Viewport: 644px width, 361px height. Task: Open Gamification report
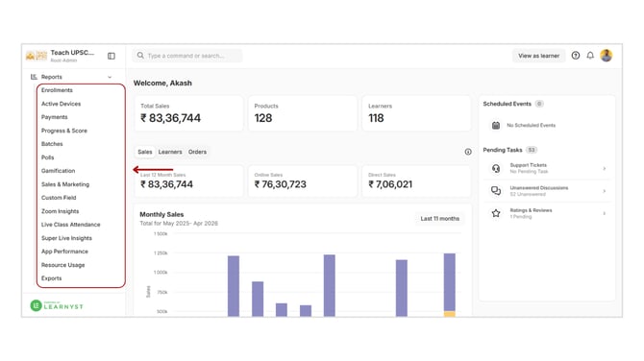[x=58, y=171]
